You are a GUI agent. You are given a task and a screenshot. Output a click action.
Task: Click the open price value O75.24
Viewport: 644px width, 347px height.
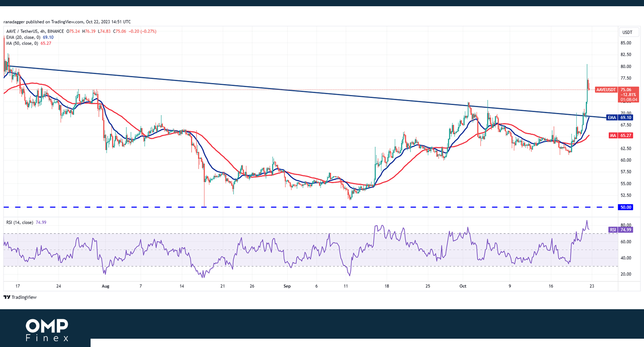tap(74, 31)
